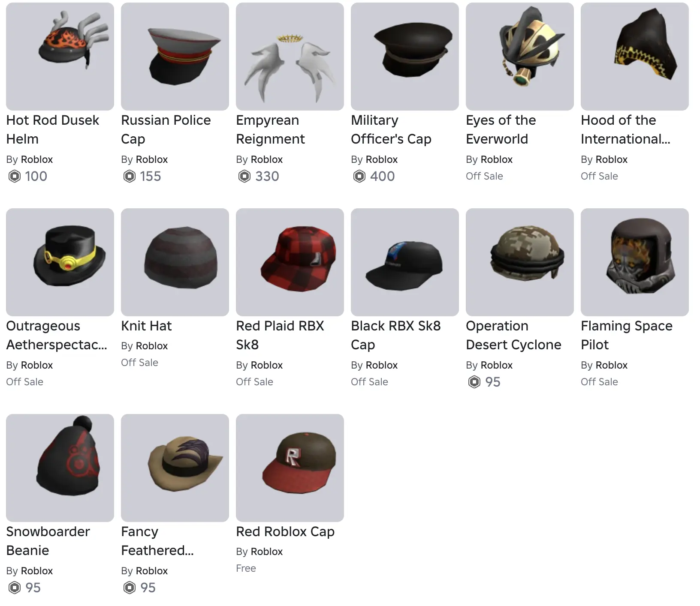Click the Robux icon beside 330 price

click(244, 176)
